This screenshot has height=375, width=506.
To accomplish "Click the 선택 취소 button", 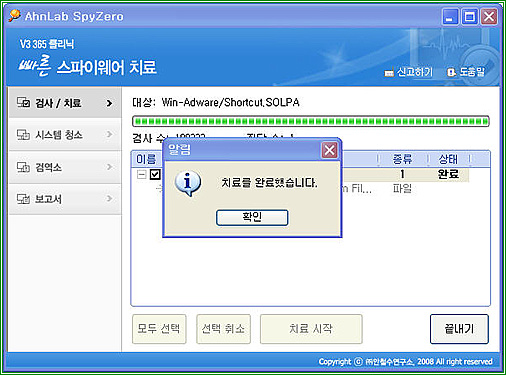I will pyautogui.click(x=223, y=329).
